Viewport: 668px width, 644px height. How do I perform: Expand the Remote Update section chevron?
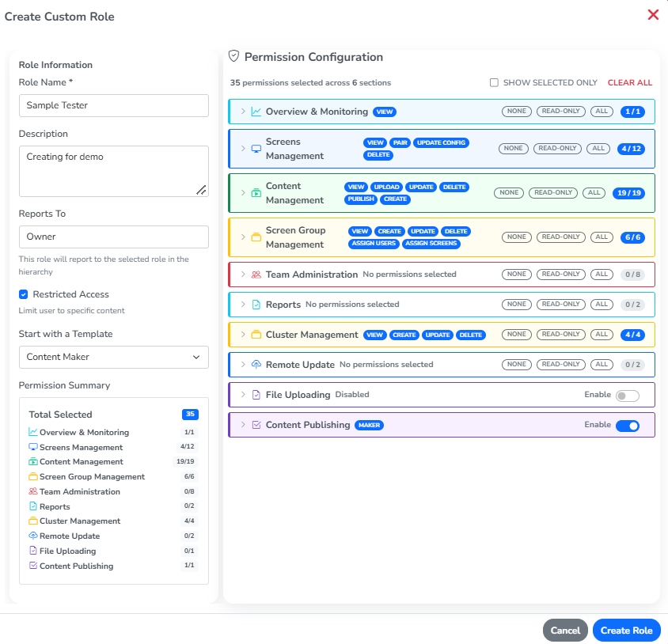click(243, 365)
